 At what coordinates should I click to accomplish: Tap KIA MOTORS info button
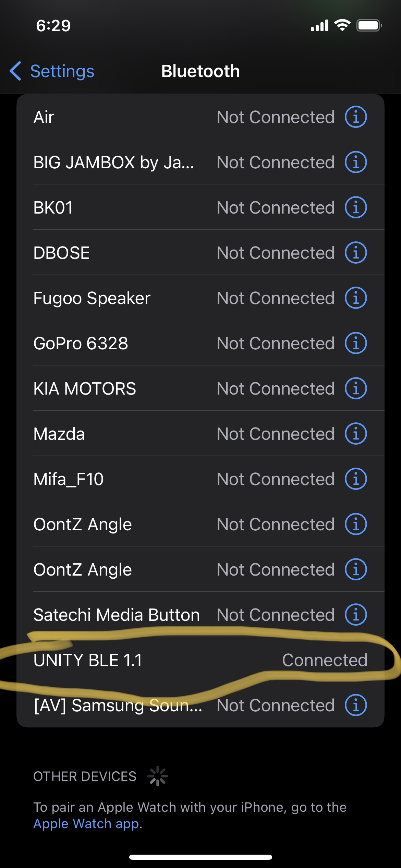(356, 388)
